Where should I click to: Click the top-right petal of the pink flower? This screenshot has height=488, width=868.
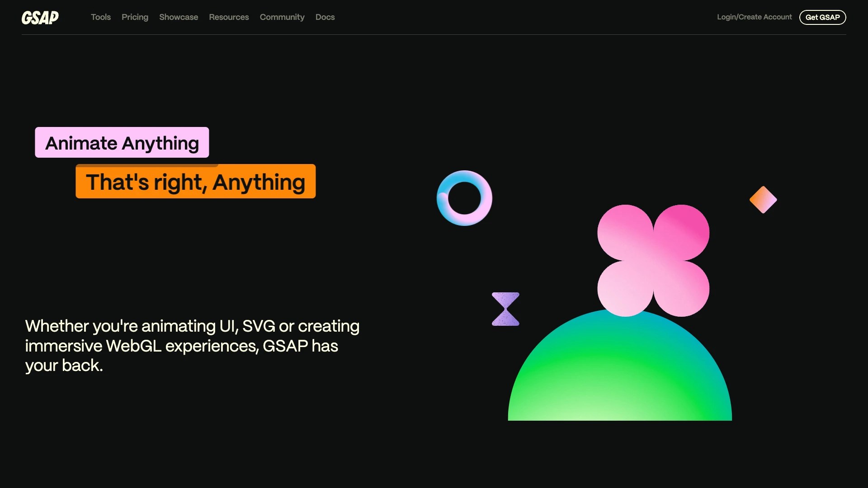681,233
